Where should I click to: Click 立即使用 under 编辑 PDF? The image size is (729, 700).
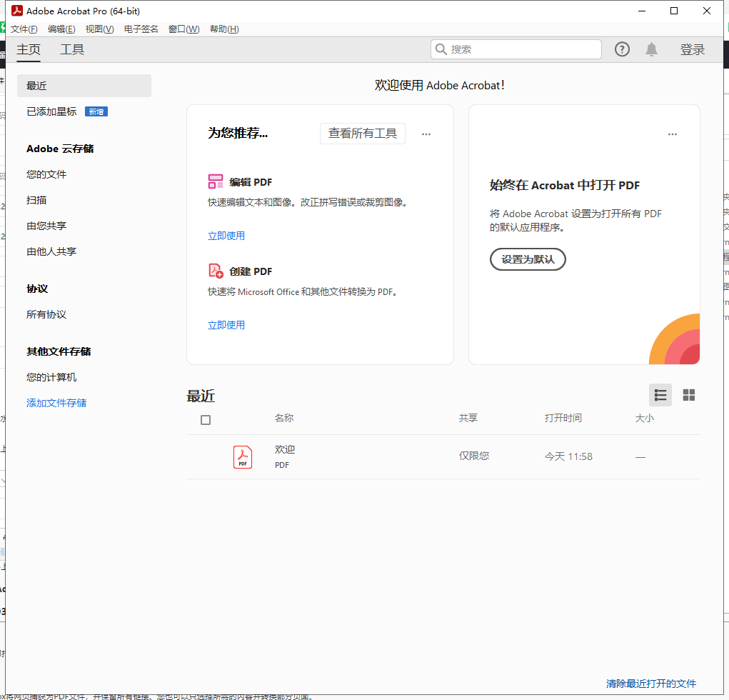[226, 236]
